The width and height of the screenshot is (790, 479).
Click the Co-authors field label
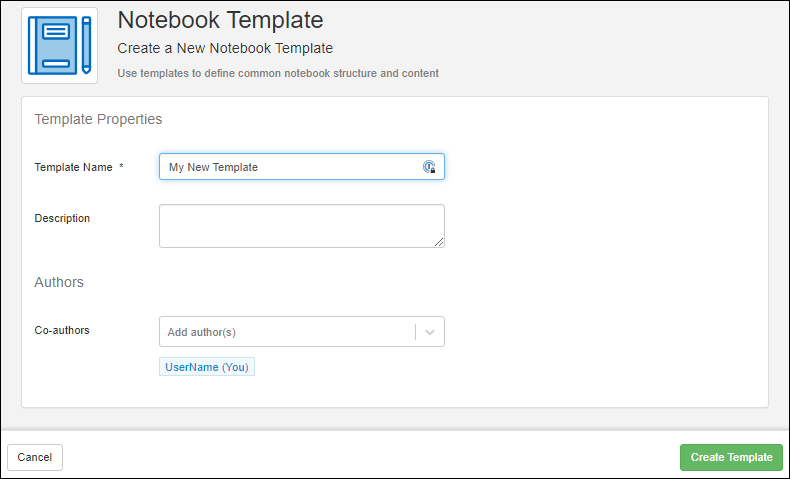(x=62, y=330)
